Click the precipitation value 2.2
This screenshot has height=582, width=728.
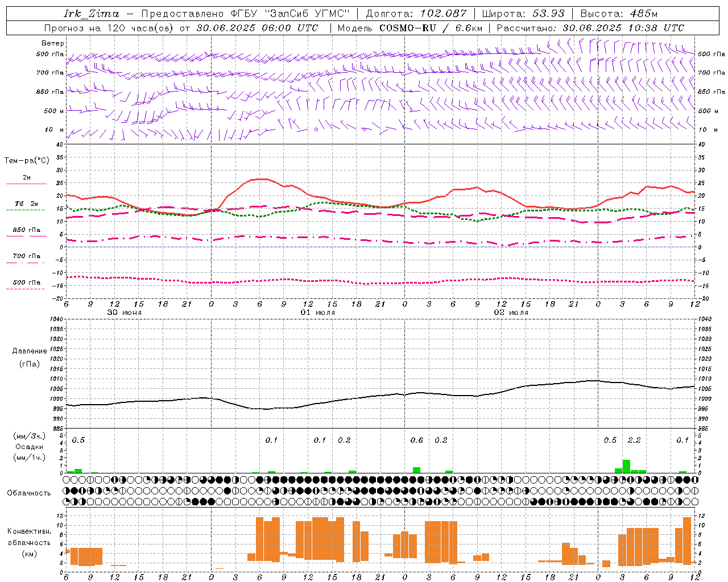(634, 440)
